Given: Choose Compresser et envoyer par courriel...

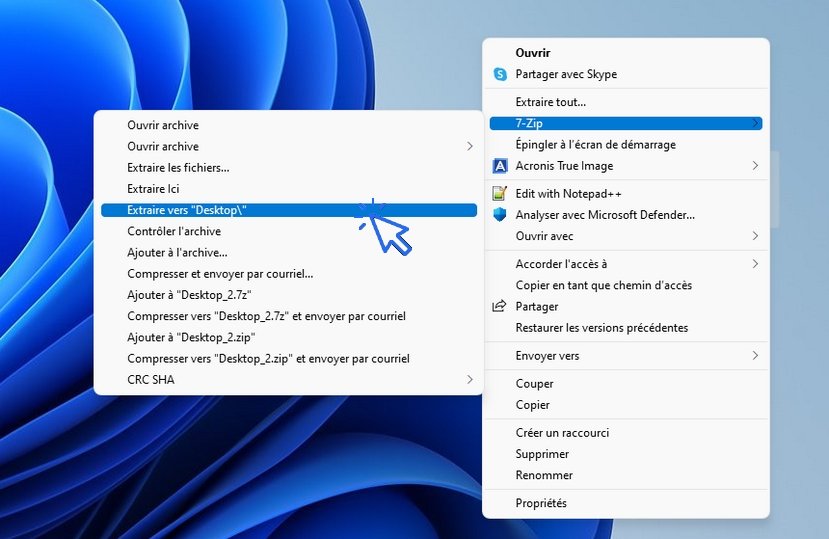Looking at the screenshot, I should pos(289,273).
